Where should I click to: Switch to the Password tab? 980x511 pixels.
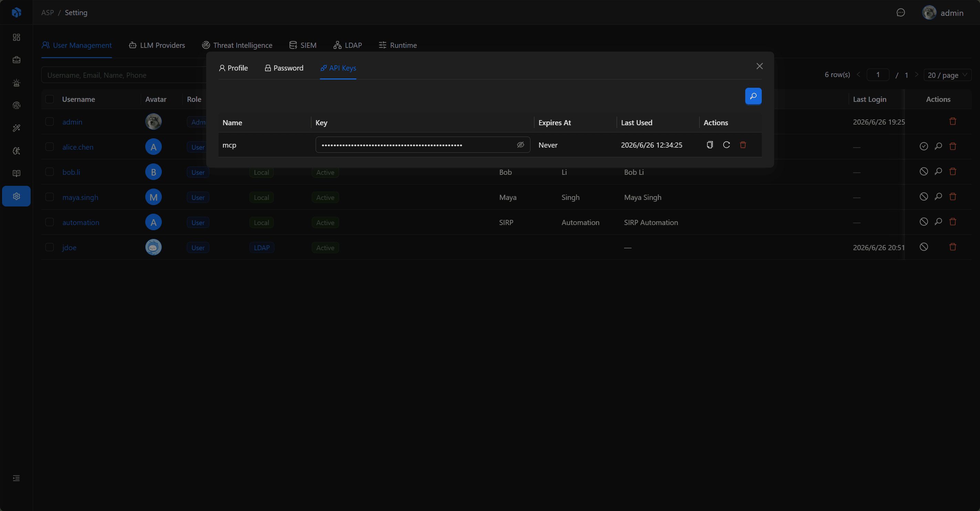coord(284,68)
